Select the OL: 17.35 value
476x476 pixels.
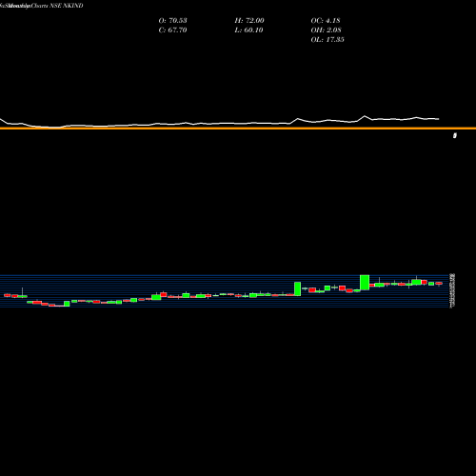pyautogui.click(x=327, y=40)
